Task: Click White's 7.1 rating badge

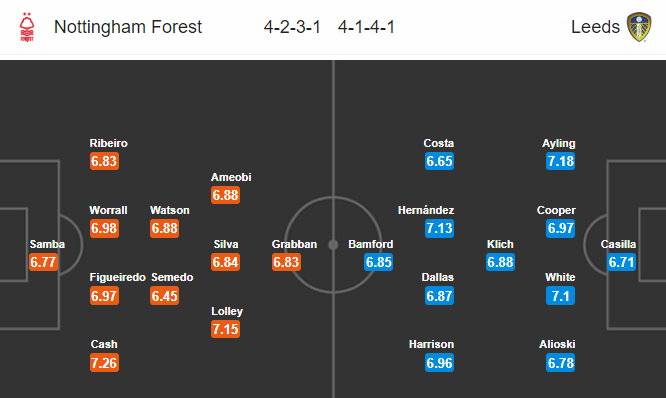Action: [560, 296]
